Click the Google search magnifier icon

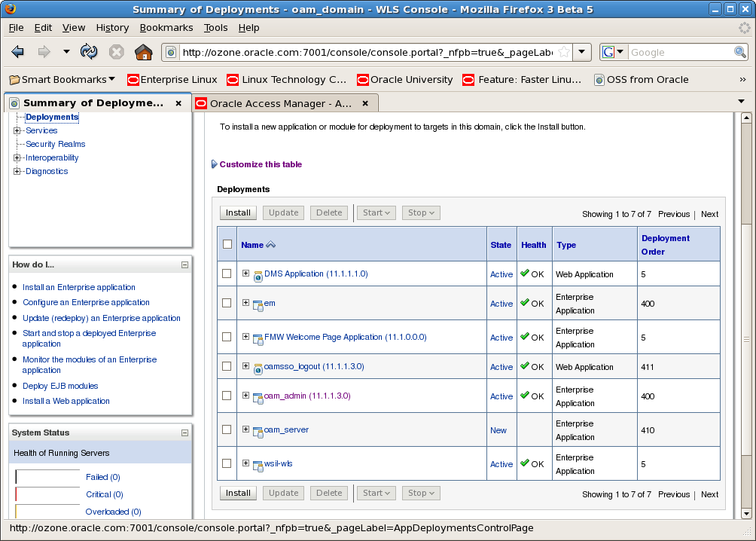tap(740, 52)
